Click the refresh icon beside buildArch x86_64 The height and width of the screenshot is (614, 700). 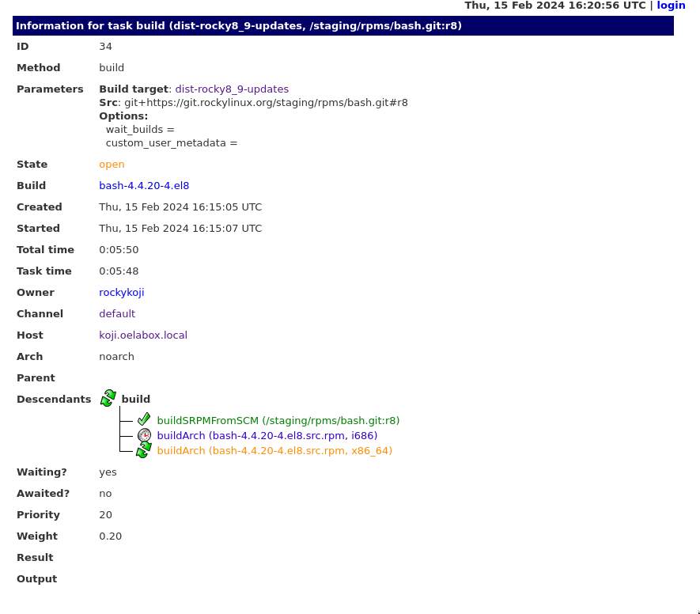point(144,449)
